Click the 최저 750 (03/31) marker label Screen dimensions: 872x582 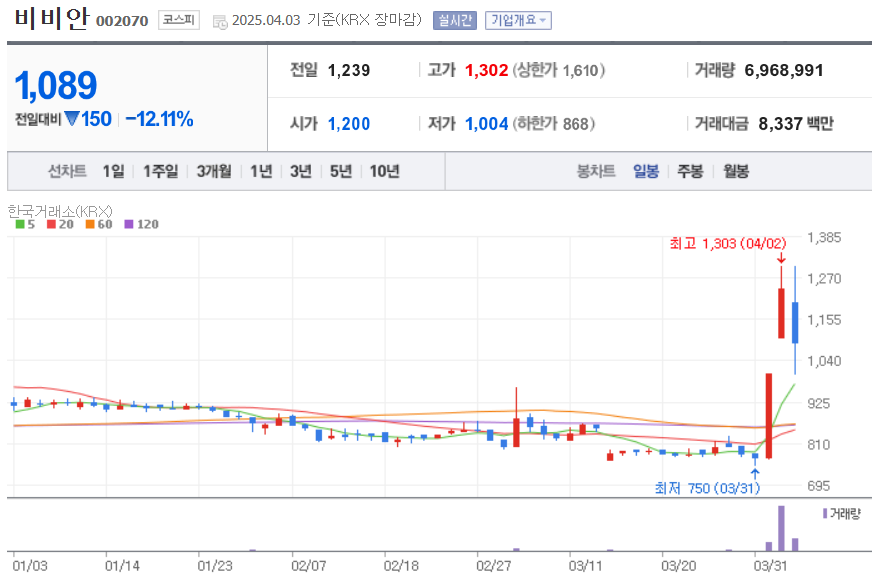(707, 488)
